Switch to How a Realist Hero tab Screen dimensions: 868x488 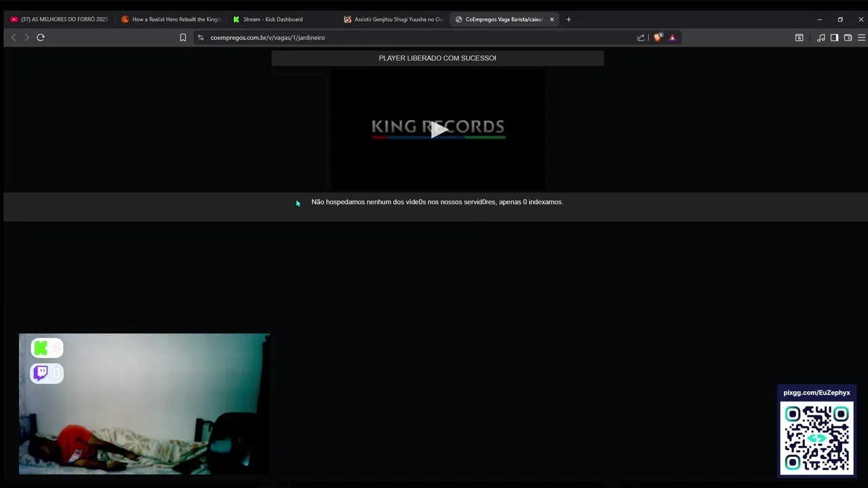(x=171, y=19)
